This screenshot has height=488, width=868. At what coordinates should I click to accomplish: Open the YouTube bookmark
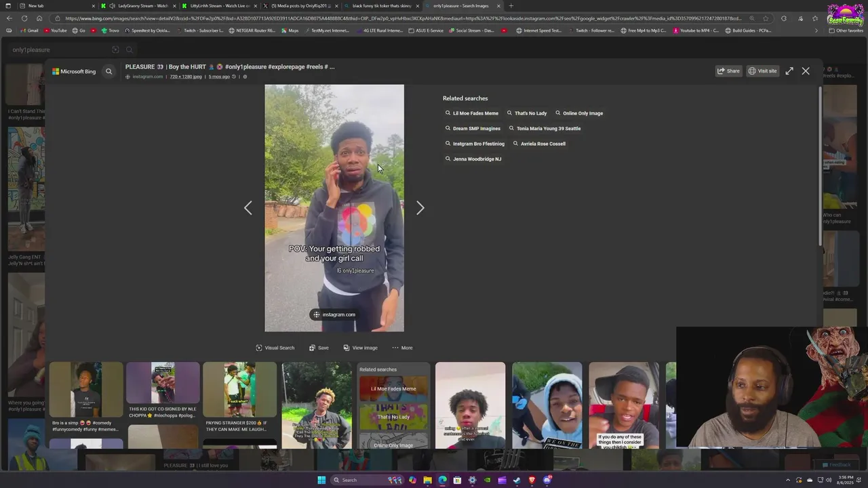[56, 30]
